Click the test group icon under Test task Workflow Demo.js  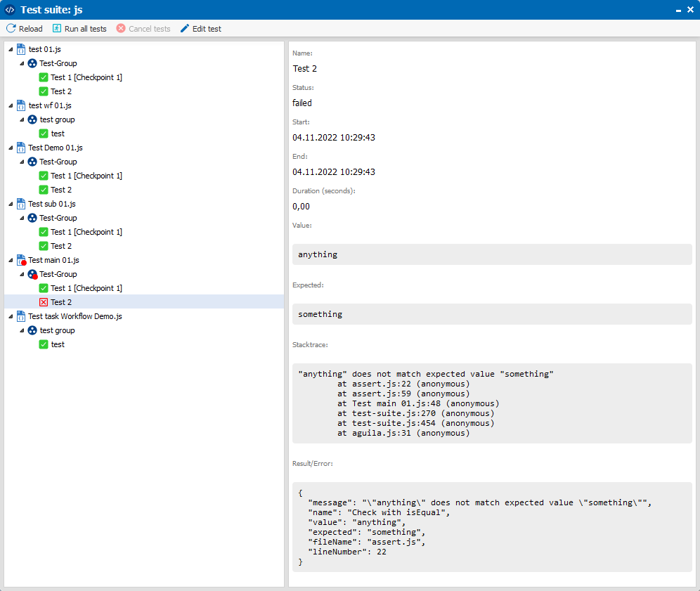pos(32,330)
